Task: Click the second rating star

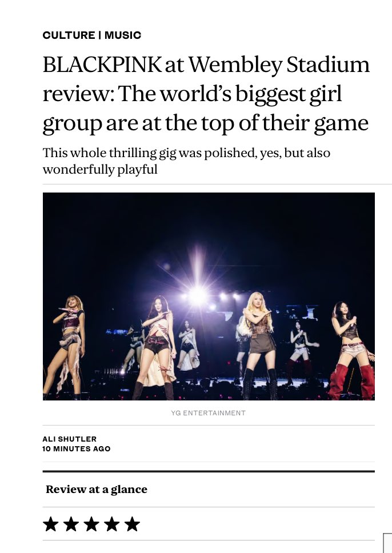Action: [71, 524]
